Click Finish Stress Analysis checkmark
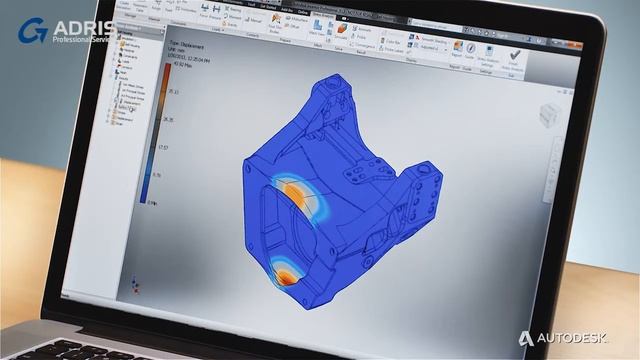 tap(514, 59)
